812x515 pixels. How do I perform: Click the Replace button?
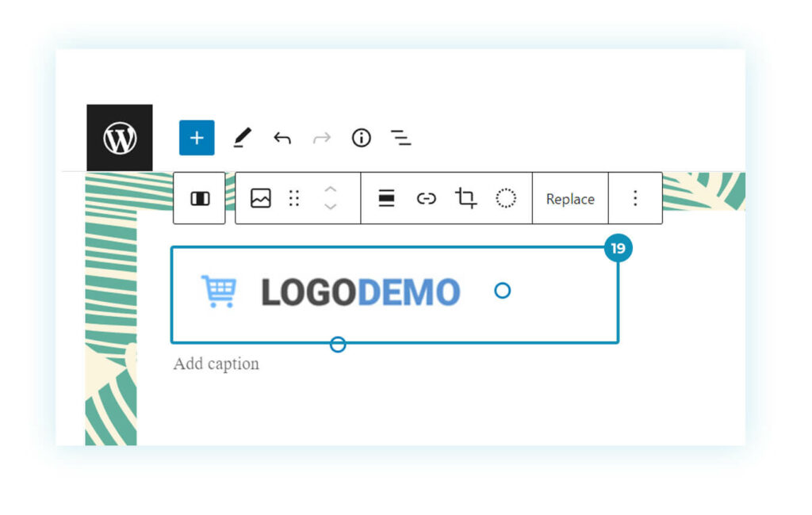coord(570,199)
